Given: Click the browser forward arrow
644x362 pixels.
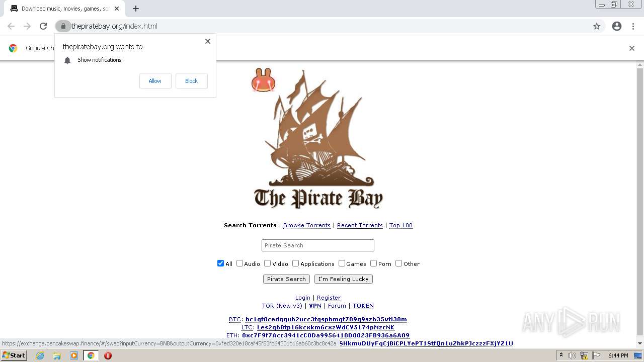Looking at the screenshot, I should 27,26.
